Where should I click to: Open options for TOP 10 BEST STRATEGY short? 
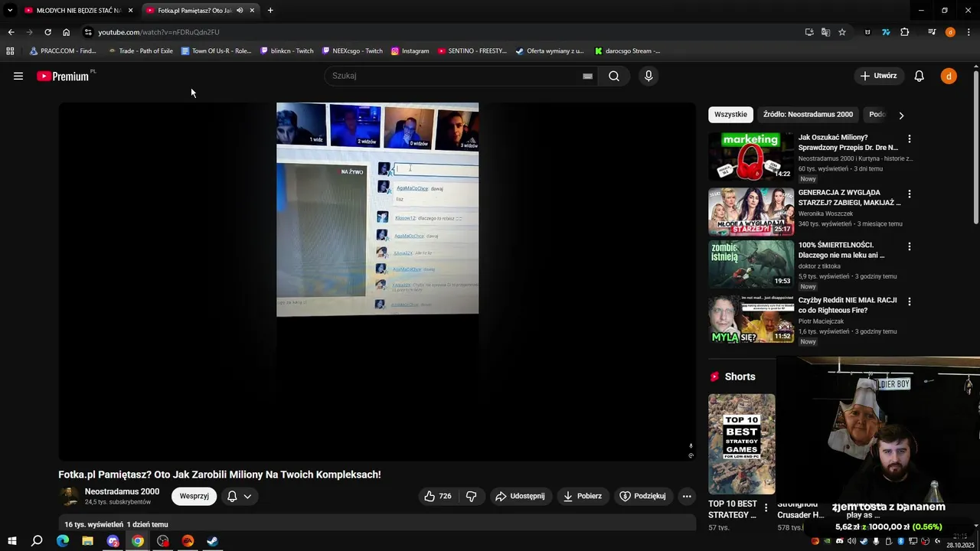coord(766,507)
